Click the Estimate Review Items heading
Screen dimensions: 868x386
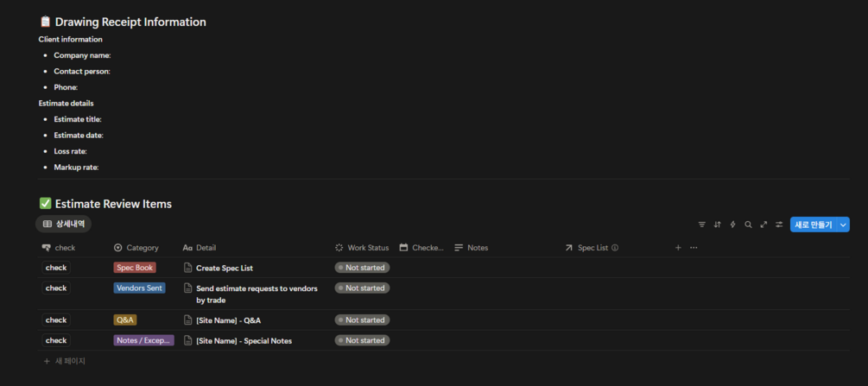[x=113, y=204]
